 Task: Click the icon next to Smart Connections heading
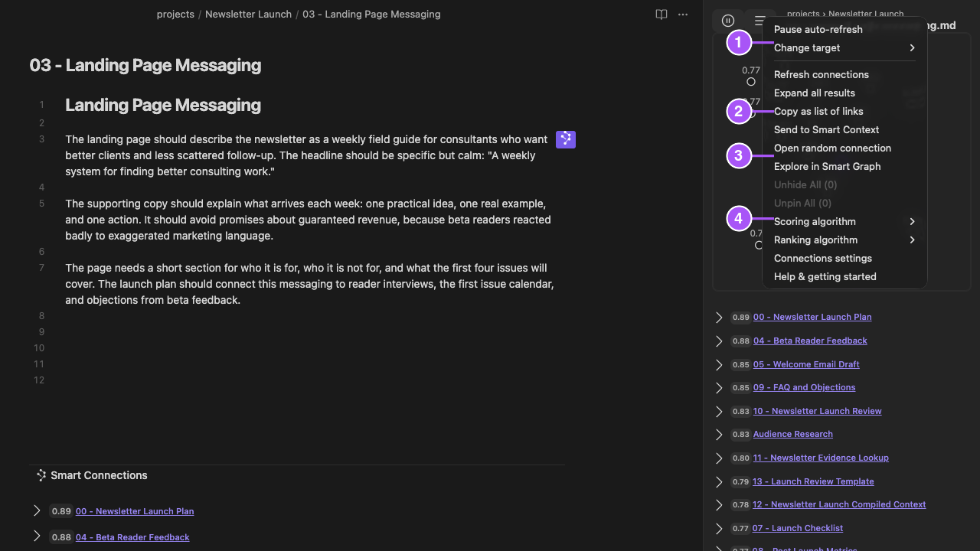(x=41, y=475)
